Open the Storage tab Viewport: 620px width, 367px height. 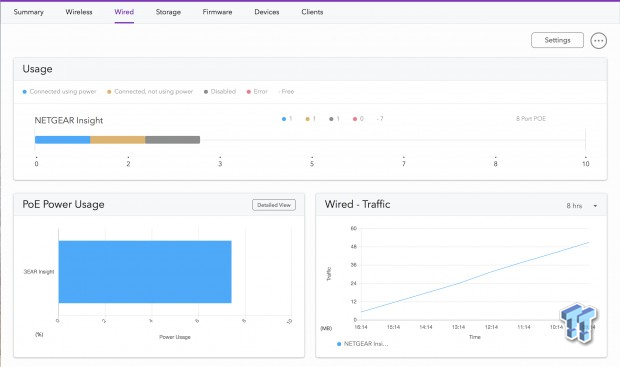click(168, 12)
